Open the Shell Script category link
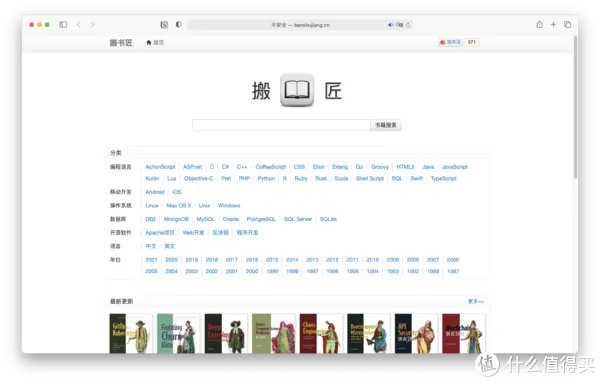600x382 pixels. click(x=370, y=178)
